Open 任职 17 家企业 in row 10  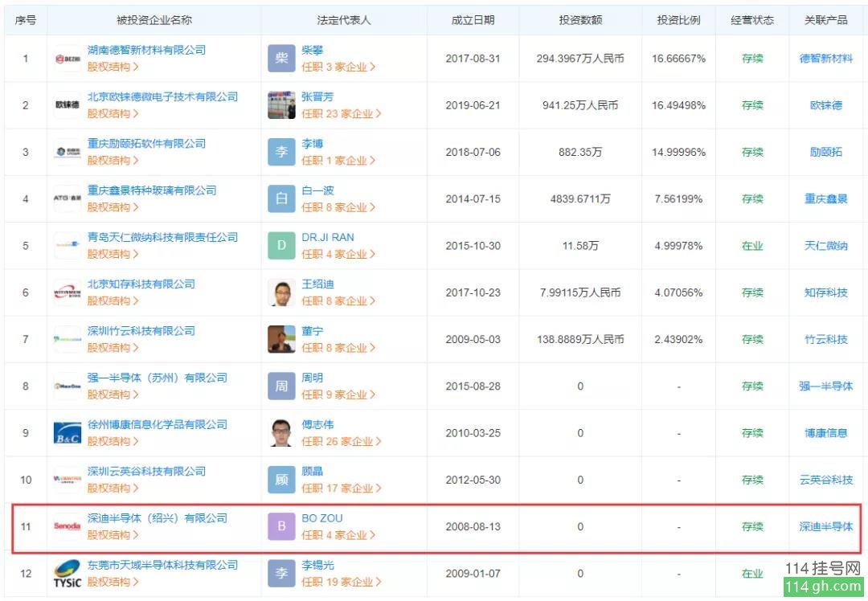tap(342, 488)
